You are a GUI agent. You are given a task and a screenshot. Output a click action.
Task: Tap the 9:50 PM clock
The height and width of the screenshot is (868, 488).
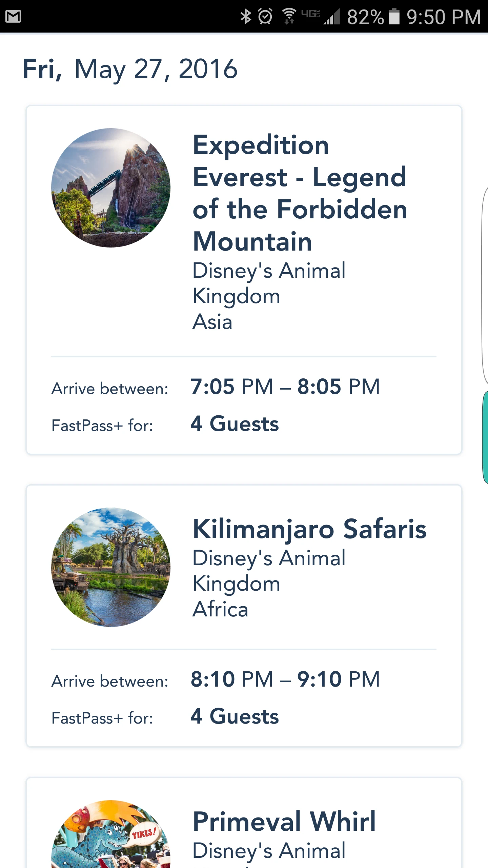[x=444, y=17]
